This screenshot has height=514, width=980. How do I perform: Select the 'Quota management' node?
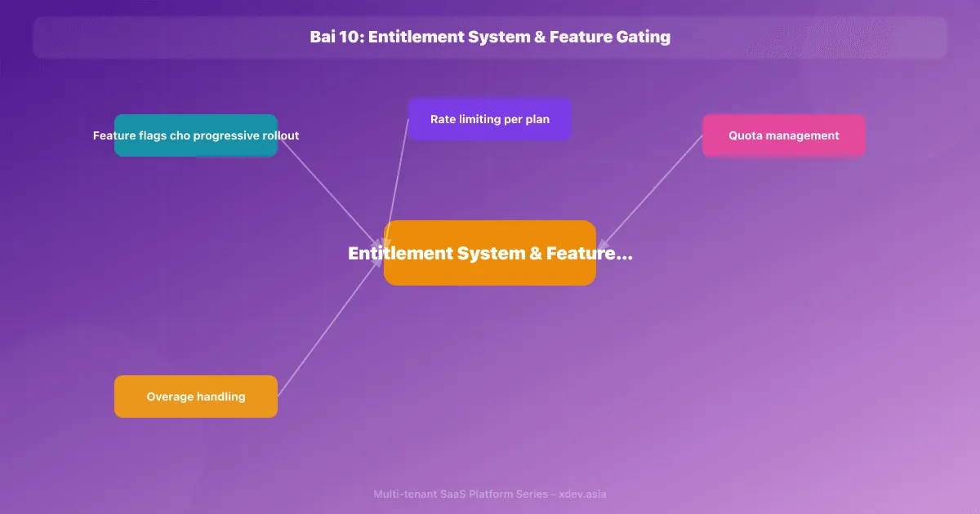(x=784, y=135)
